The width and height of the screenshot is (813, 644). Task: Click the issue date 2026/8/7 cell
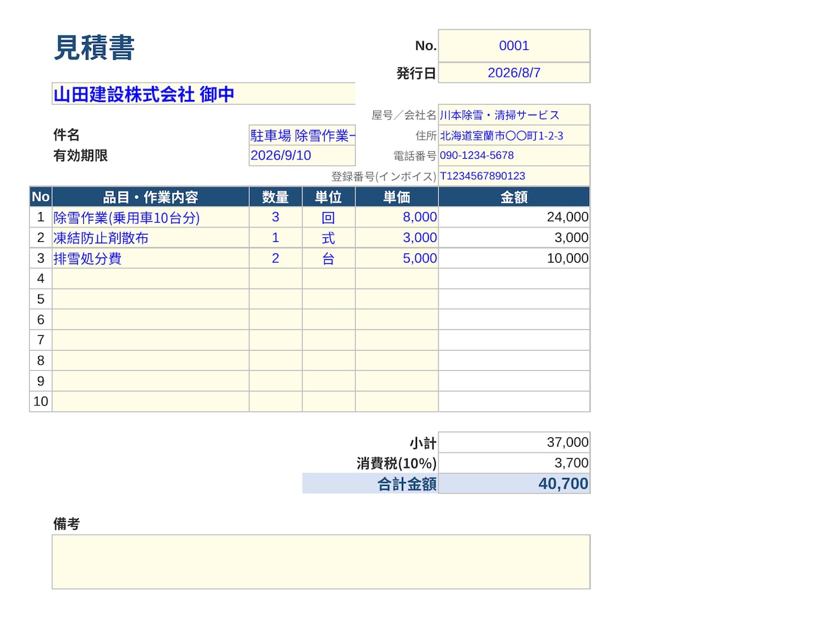click(514, 73)
